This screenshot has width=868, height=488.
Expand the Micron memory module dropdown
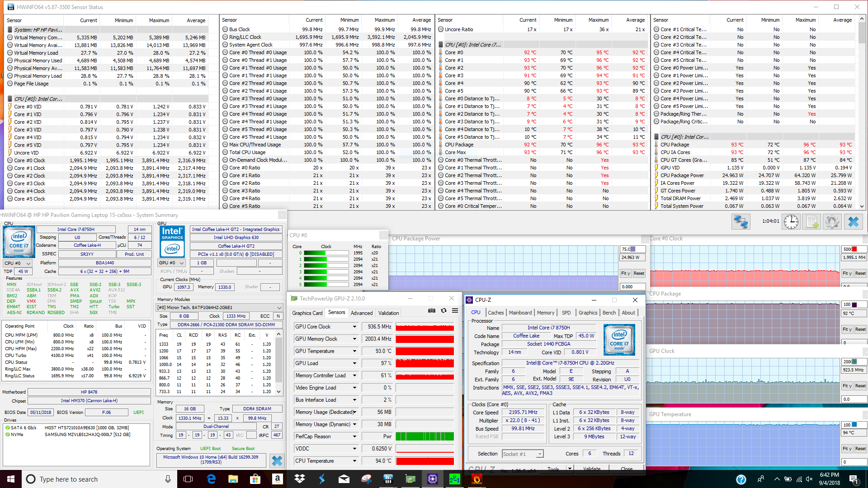pyautogui.click(x=280, y=308)
